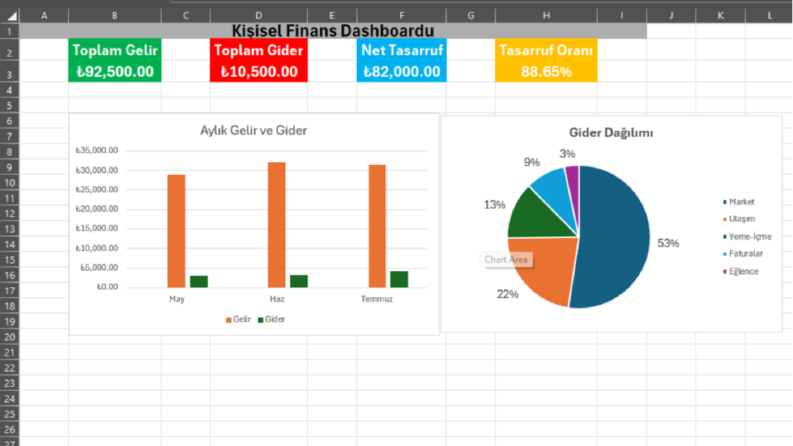Click the May orange Gelir bar
The image size is (793, 446).
click(x=177, y=231)
